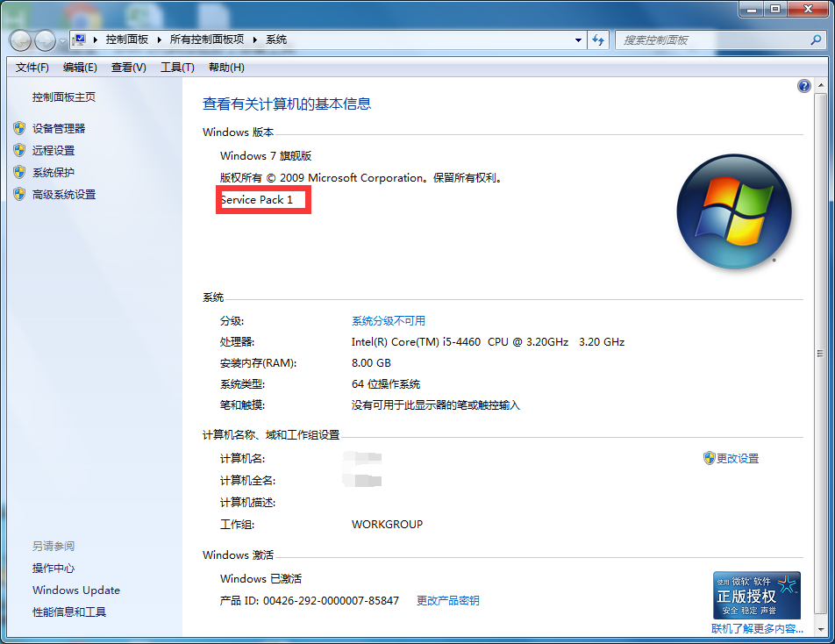Close the System window
Image resolution: width=835 pixels, height=644 pixels.
[x=807, y=9]
